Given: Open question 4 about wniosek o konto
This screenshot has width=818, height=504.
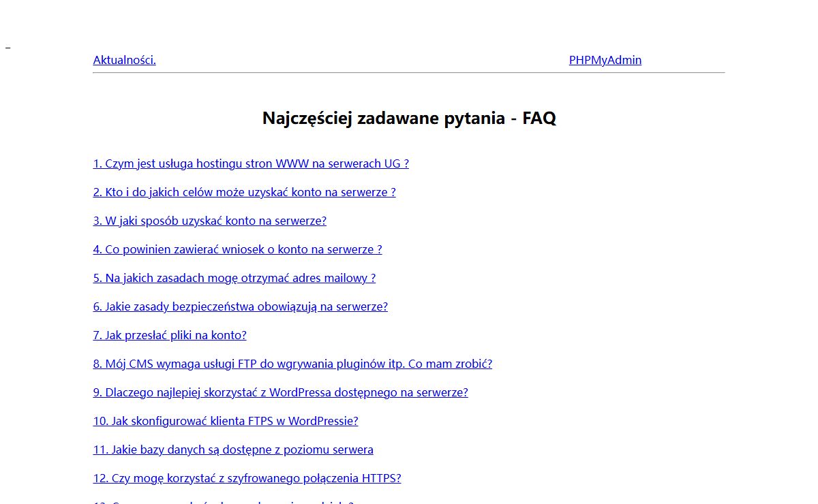Looking at the screenshot, I should (x=238, y=249).
